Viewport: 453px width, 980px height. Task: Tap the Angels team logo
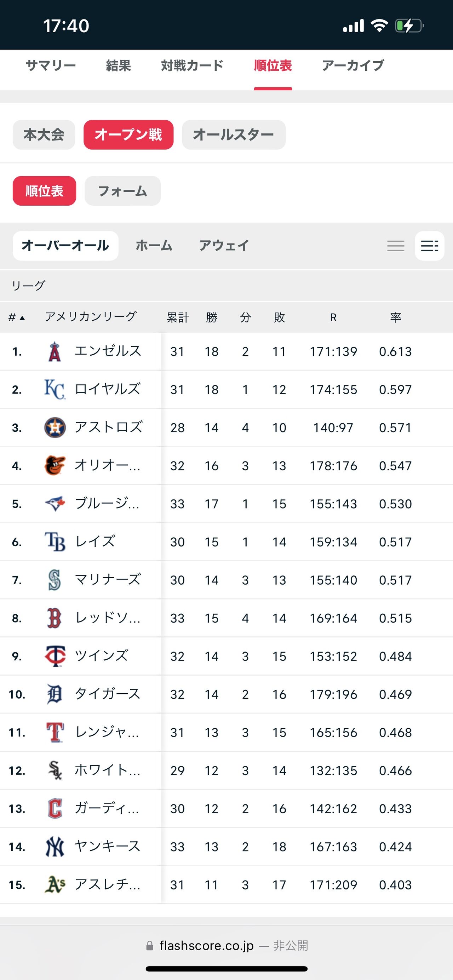coord(55,351)
